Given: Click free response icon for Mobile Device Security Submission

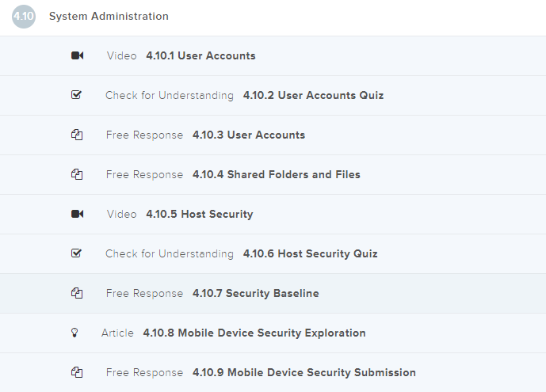Looking at the screenshot, I should click(77, 373).
